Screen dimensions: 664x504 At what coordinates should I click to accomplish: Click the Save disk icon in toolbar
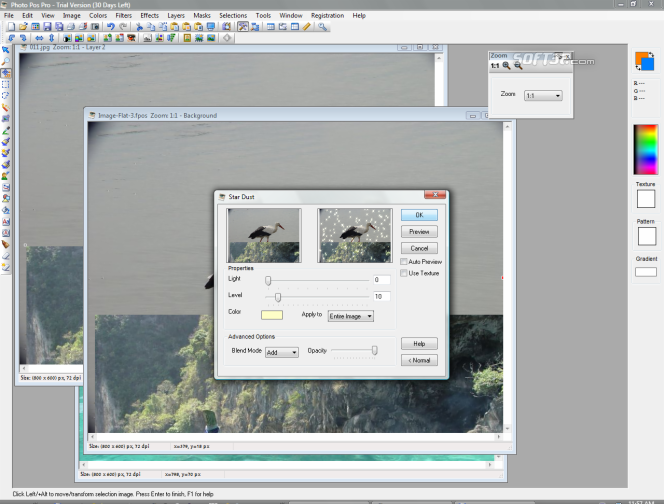[47, 27]
